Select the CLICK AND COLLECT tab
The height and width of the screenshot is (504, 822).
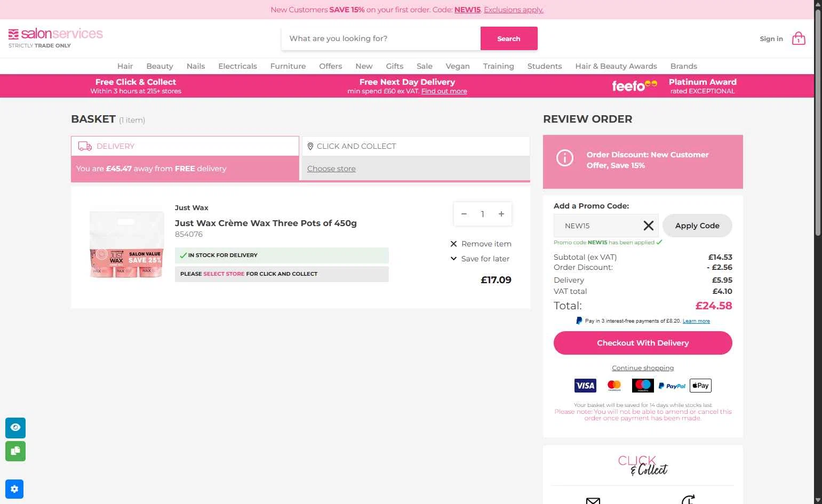coord(416,146)
